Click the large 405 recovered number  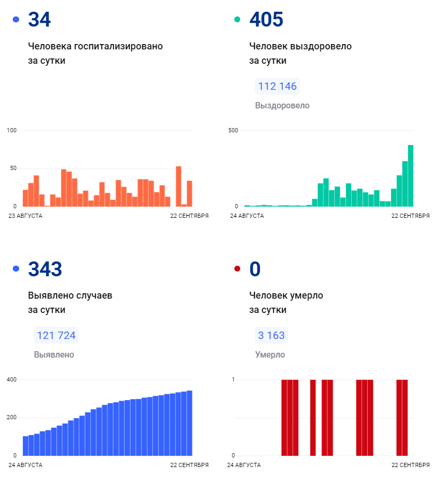[x=266, y=20]
